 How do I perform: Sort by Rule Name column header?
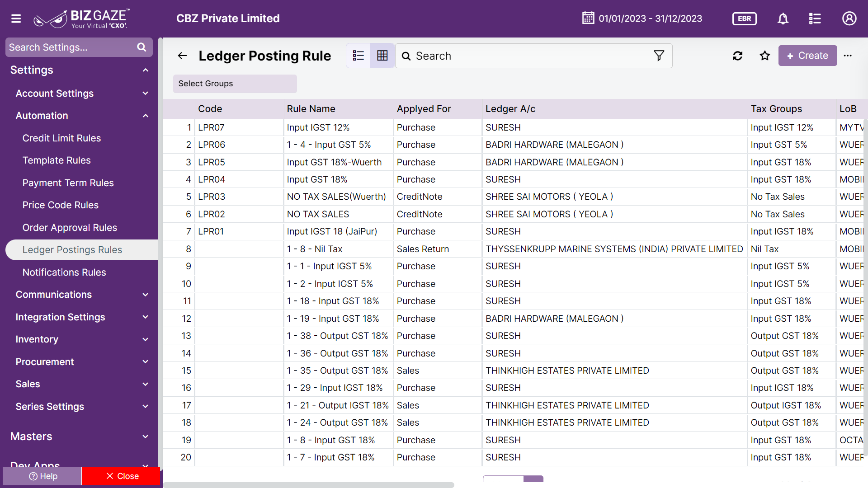[311, 109]
